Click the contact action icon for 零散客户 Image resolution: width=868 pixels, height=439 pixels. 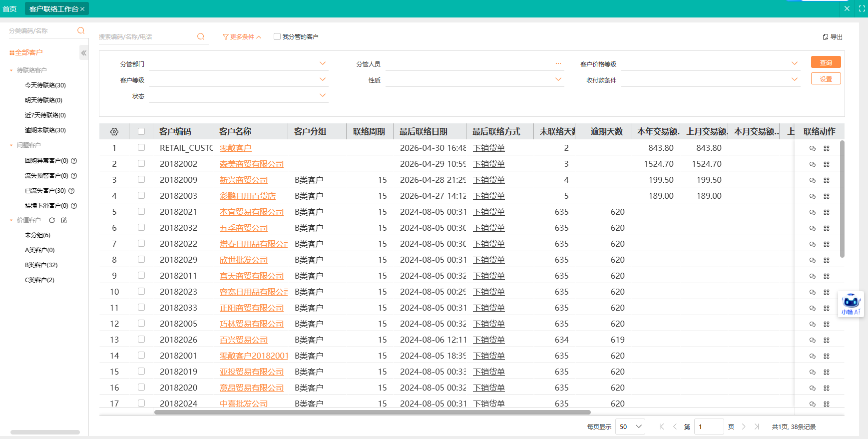pyautogui.click(x=813, y=148)
